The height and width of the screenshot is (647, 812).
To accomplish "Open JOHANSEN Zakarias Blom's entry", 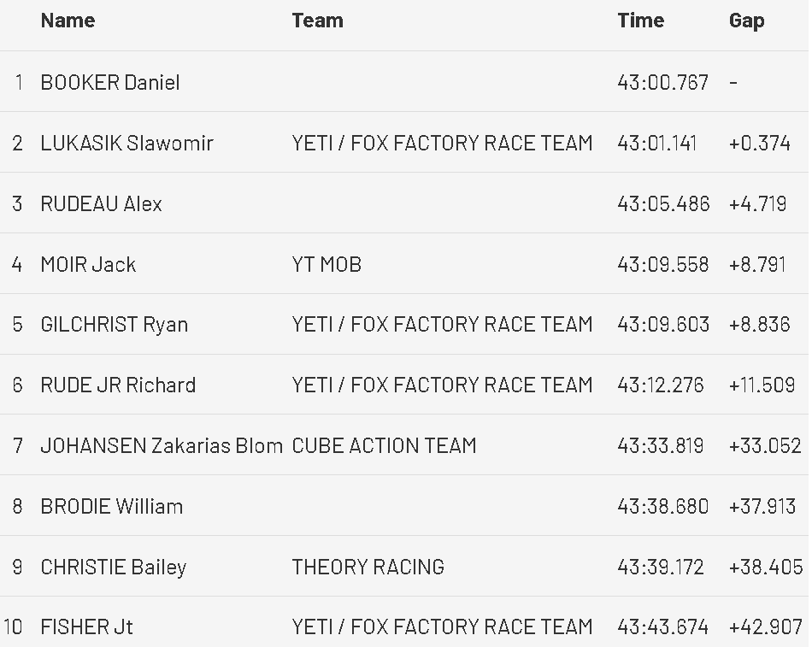I will click(162, 445).
